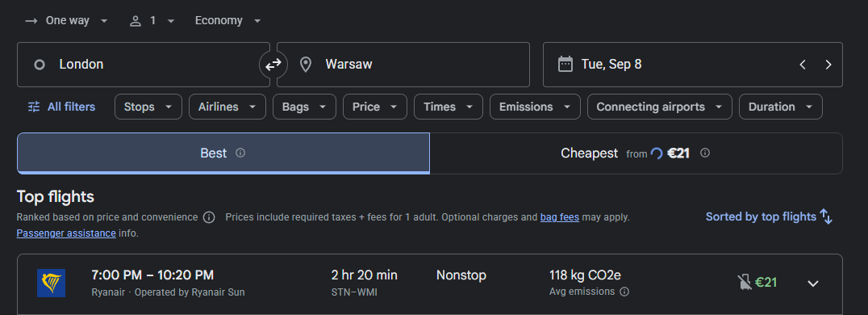The width and height of the screenshot is (868, 315).
Task: Click the 2 hr 20 min duration
Action: tap(365, 275)
